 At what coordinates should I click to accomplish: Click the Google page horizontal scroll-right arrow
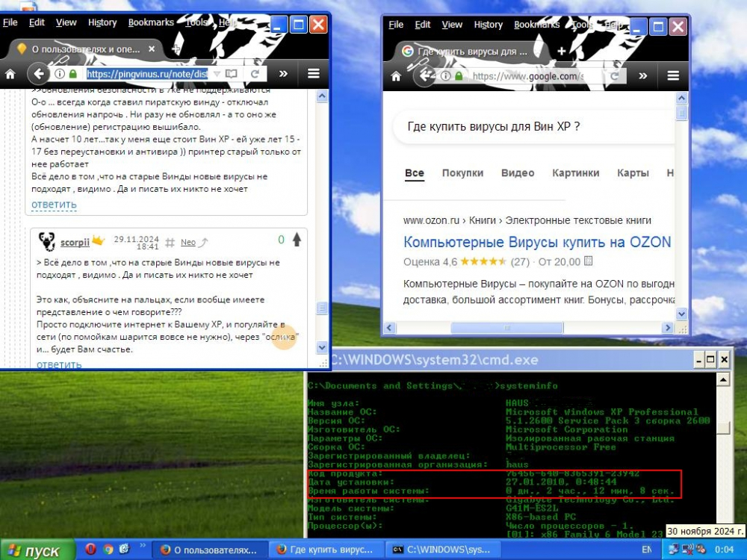tap(667, 328)
